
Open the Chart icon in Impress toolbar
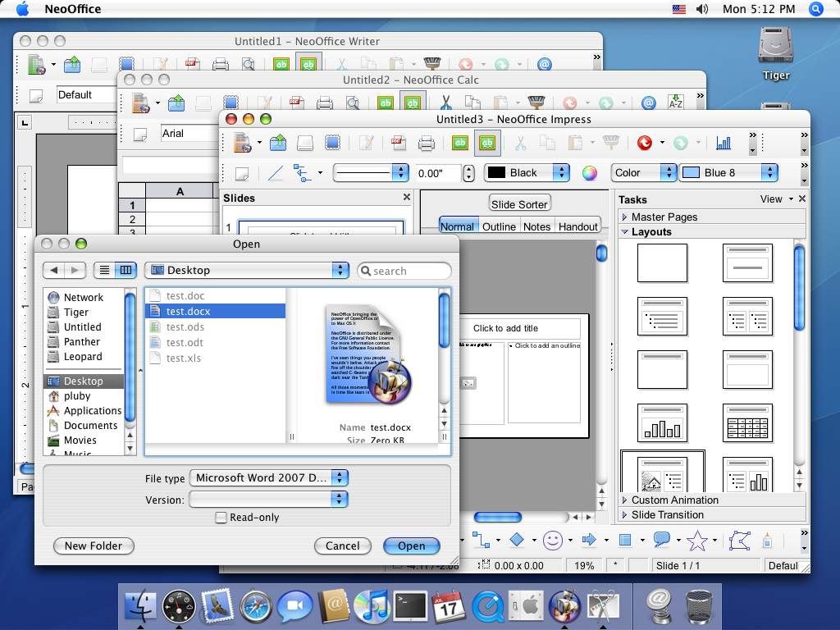[x=724, y=144]
